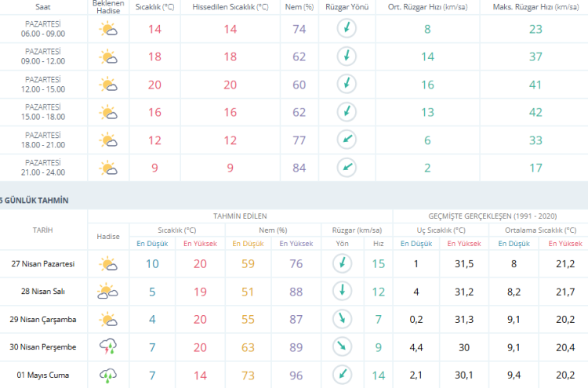Click wind direction icon for 30 Nisan Perşembe
Screen dimensions: 588x388
coord(342,347)
